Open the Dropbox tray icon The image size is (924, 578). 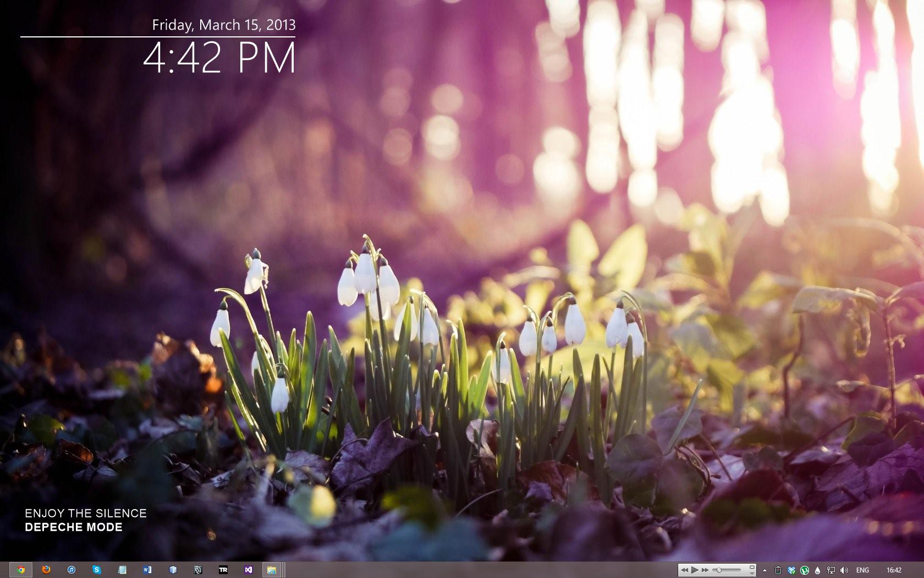coord(791,570)
